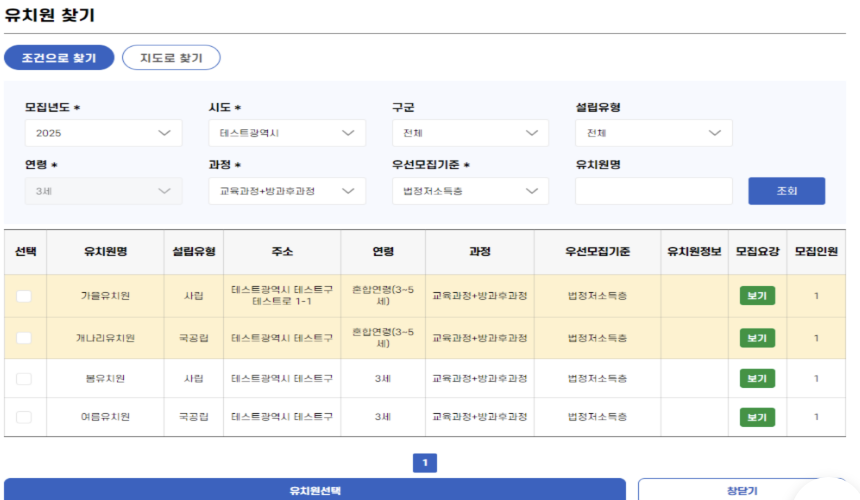Click the 모집인원 column header
This screenshot has width=860, height=500.
pyautogui.click(x=816, y=252)
